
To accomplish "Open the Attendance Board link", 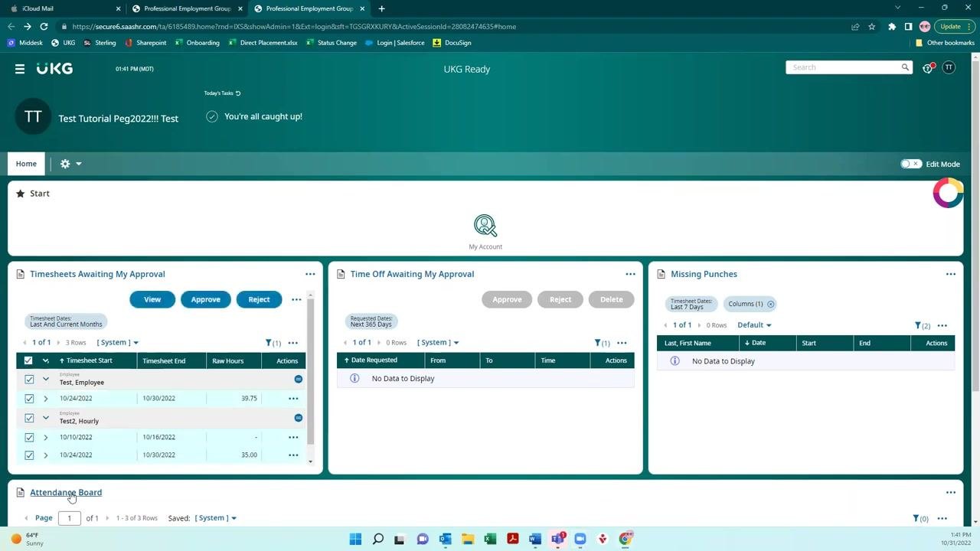I will point(66,493).
